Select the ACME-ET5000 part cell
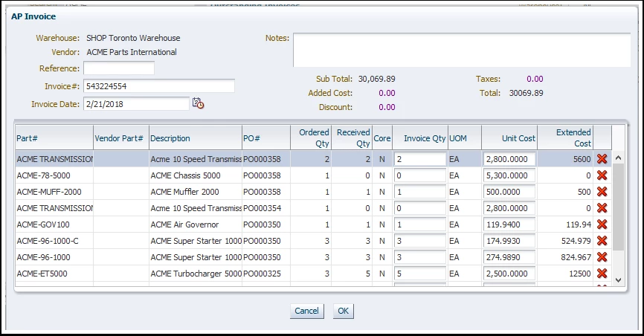The width and height of the screenshot is (644, 336). point(54,274)
